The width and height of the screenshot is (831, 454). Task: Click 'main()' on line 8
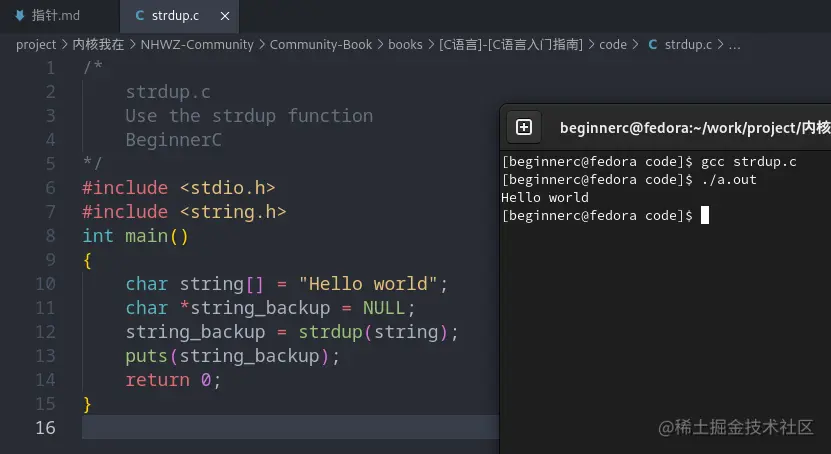[x=157, y=236]
